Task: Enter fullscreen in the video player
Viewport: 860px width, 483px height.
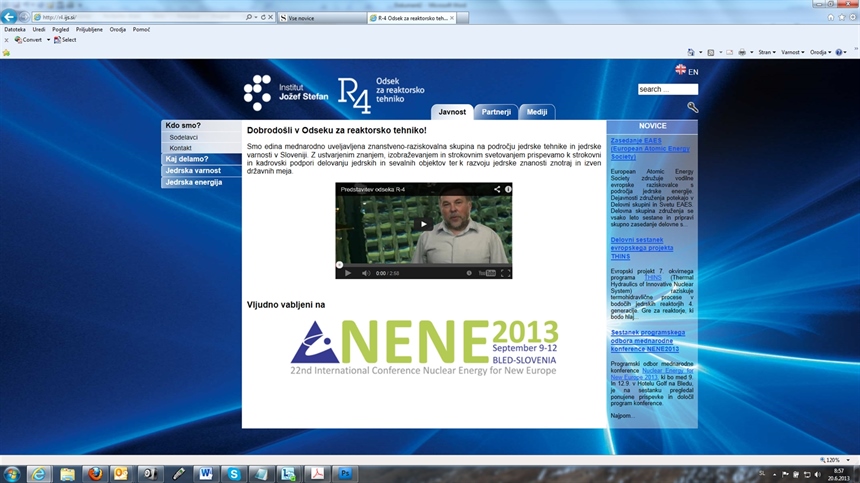Action: (x=505, y=273)
